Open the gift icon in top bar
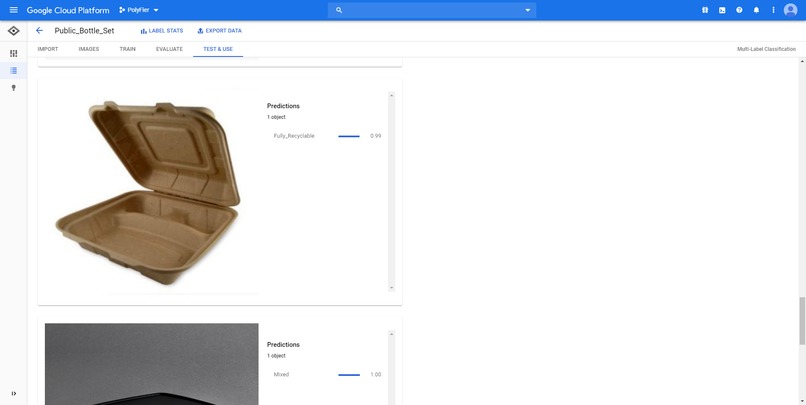This screenshot has height=405, width=806. (705, 10)
